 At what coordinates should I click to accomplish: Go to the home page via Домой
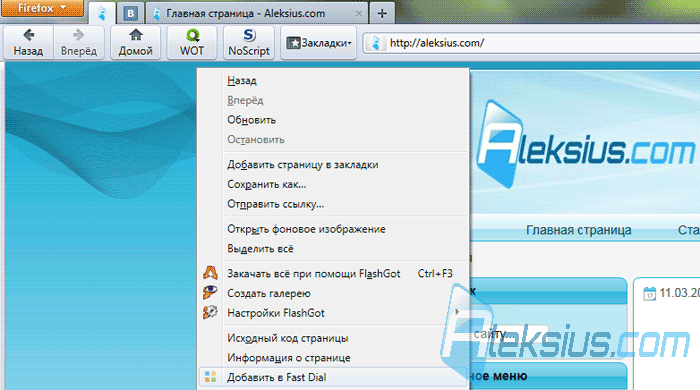[x=135, y=42]
